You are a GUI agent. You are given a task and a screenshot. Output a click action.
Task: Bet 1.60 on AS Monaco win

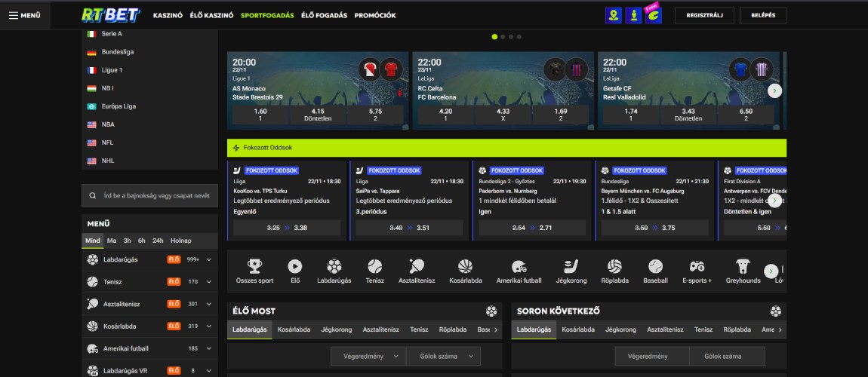click(260, 115)
